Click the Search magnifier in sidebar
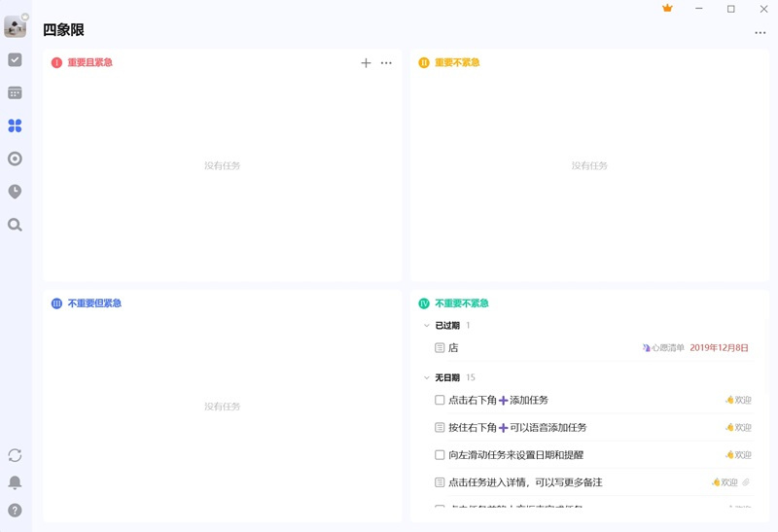The height and width of the screenshot is (532, 778). tap(15, 225)
